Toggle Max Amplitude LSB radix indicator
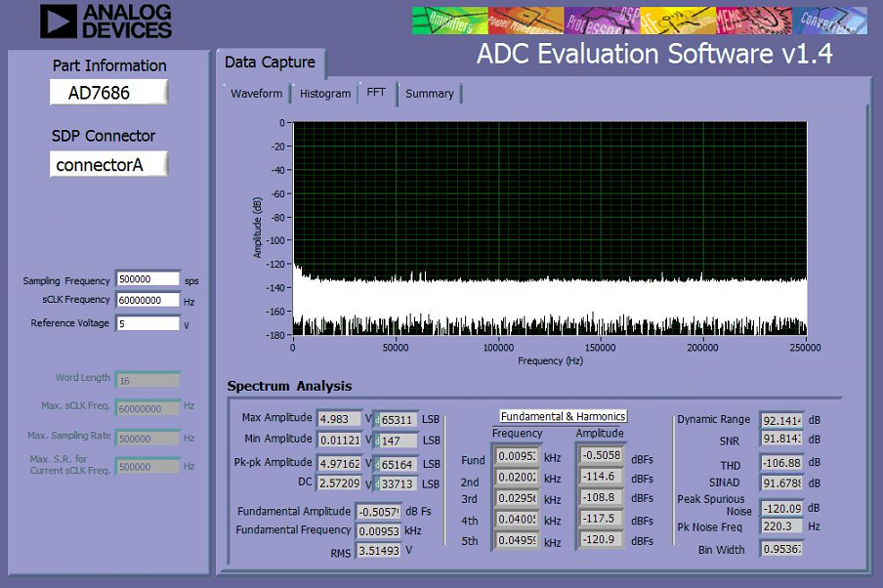Image resolution: width=883 pixels, height=588 pixels. [377, 420]
